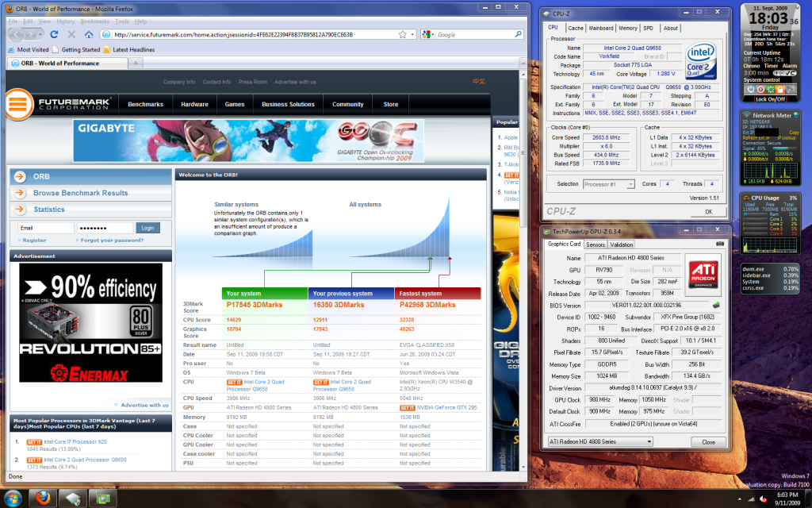
Task: Open the GPU-Z screenshot camera icon
Action: [x=720, y=244]
